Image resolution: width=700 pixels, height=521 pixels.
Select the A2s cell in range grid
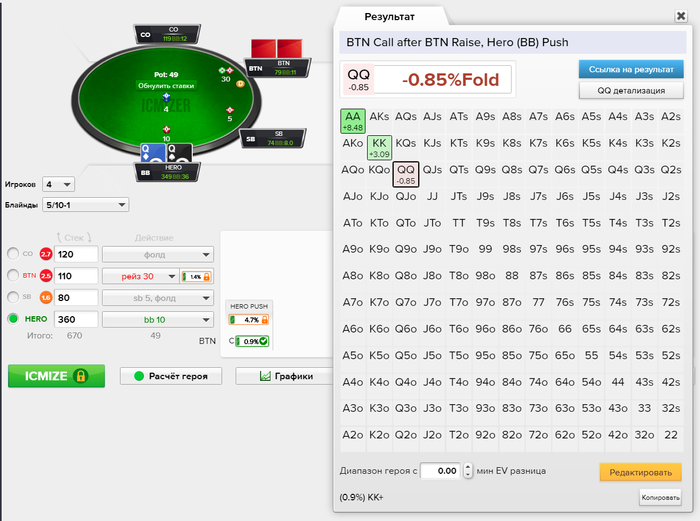coord(671,121)
